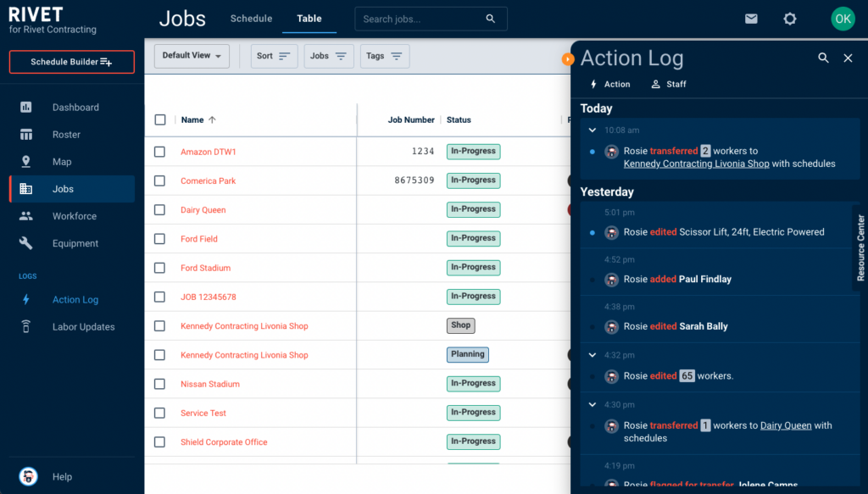Click job number 1234
This screenshot has width=868, height=494.
(423, 151)
